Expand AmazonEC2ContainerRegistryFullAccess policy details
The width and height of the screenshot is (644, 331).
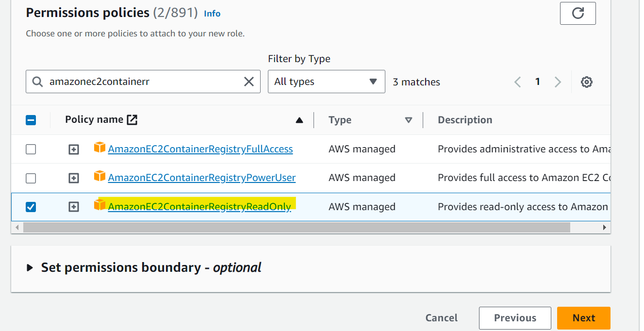point(73,149)
